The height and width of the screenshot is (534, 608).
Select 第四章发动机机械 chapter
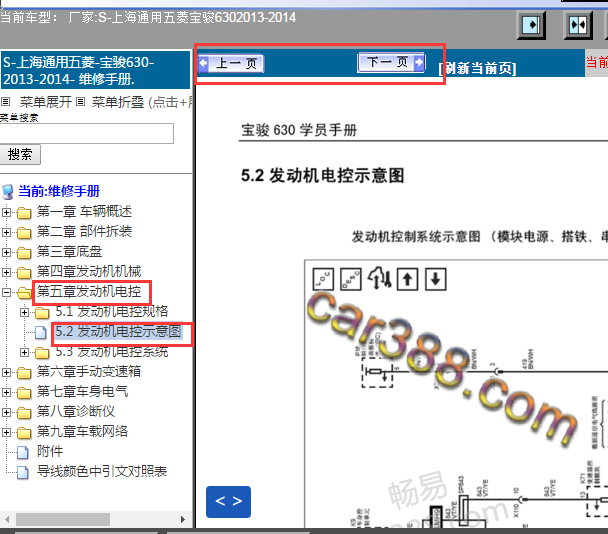(89, 271)
